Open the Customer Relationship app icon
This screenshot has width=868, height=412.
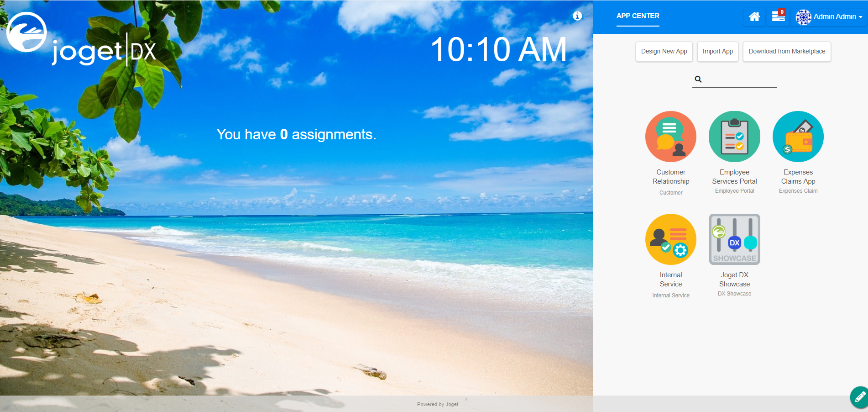pyautogui.click(x=670, y=137)
